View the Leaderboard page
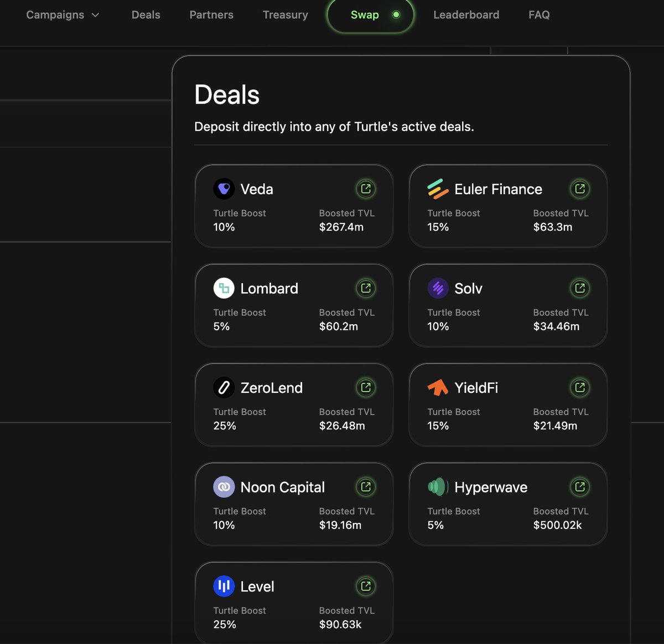This screenshot has height=644, width=664. pyautogui.click(x=466, y=15)
